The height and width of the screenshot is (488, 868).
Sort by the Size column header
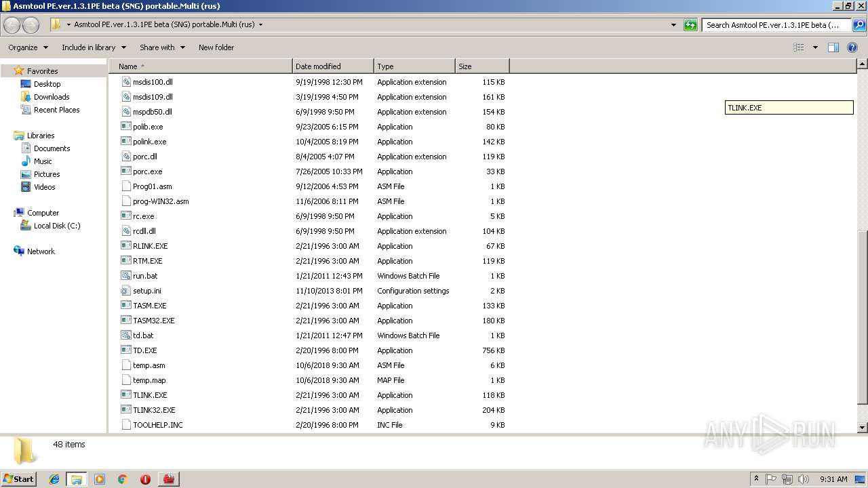482,66
